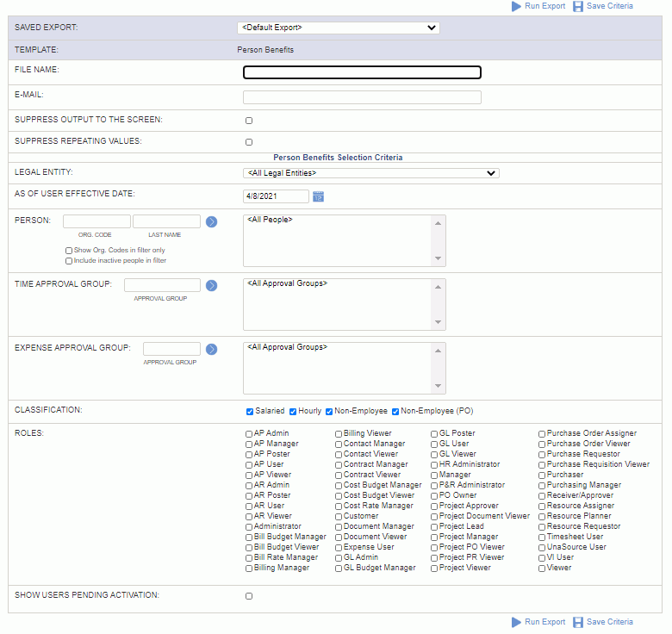Image resolution: width=672 pixels, height=634 pixels.
Task: Click the top Save Criteria disk icon
Action: pos(578,6)
